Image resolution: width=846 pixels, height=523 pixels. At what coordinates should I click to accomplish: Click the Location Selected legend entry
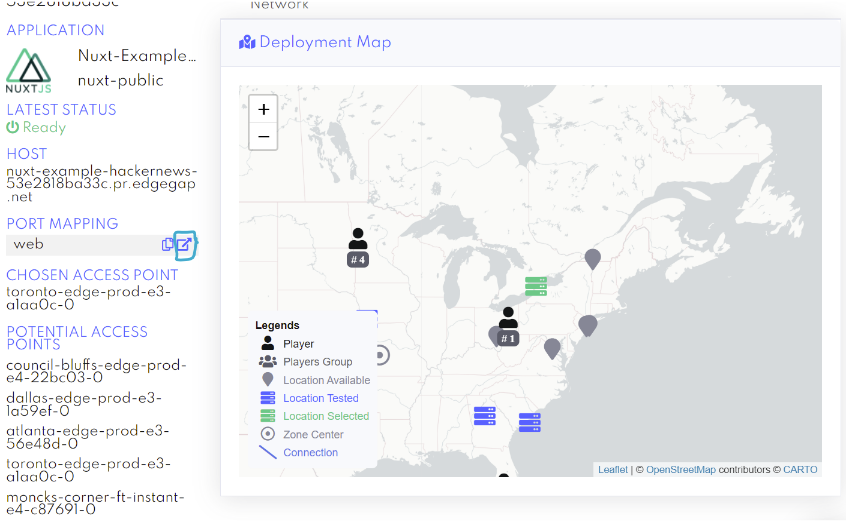[x=325, y=416]
